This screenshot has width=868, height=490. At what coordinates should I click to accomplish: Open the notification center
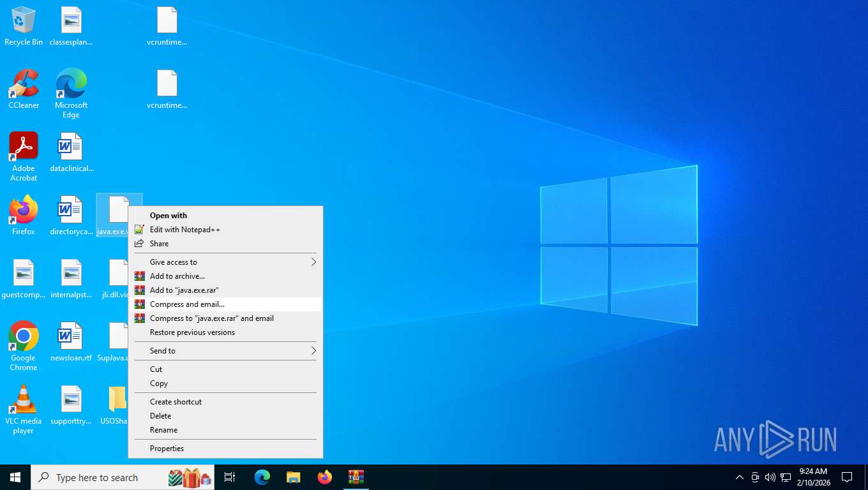(847, 477)
